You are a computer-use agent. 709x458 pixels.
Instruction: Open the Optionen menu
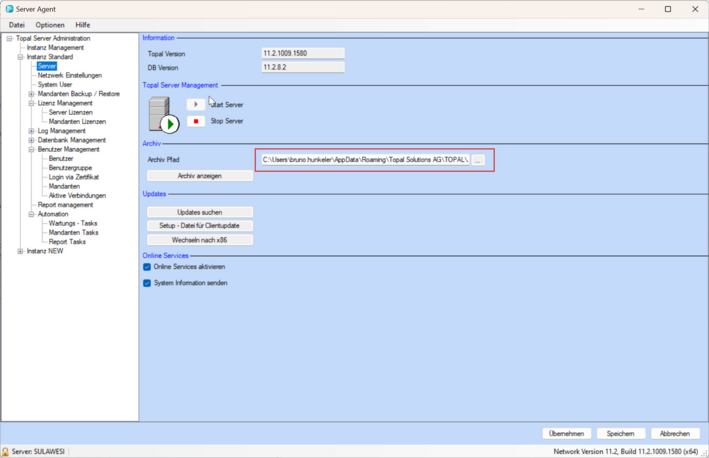pyautogui.click(x=50, y=25)
